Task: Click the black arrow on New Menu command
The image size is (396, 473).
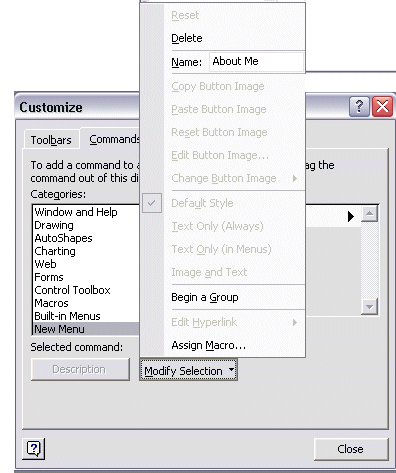Action: pos(350,217)
